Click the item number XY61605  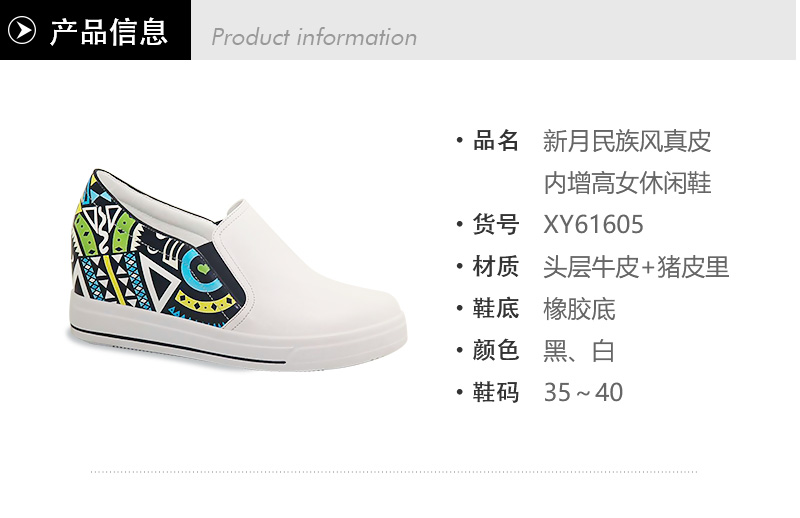593,225
